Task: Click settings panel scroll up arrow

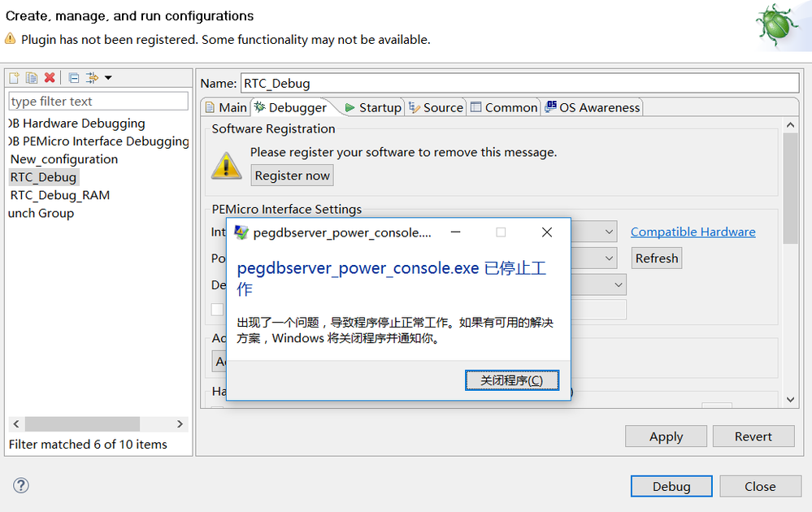Action: click(x=790, y=125)
